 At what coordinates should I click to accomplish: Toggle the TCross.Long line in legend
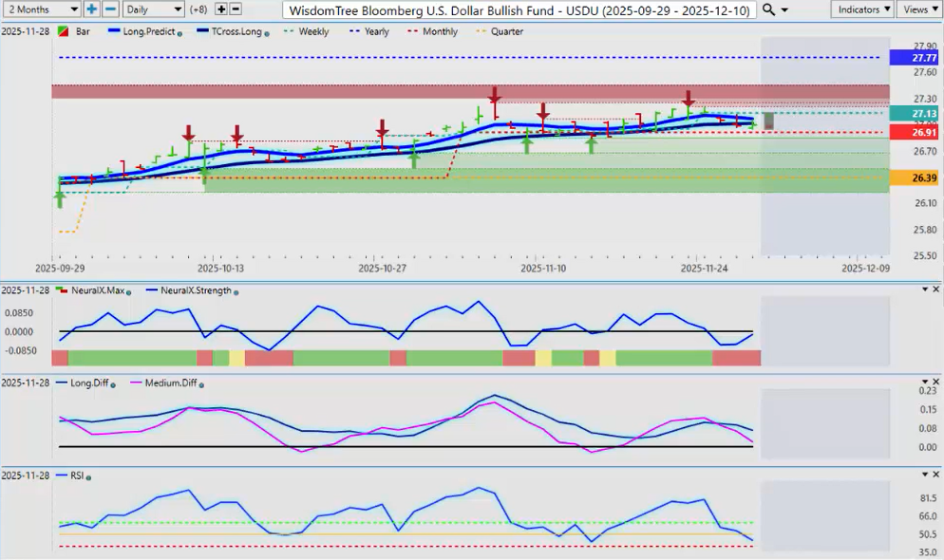point(228,31)
